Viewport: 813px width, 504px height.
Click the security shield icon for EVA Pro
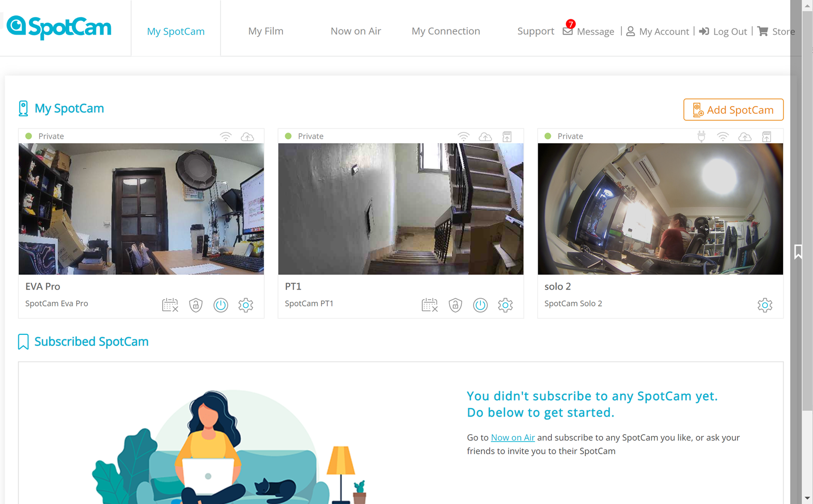(196, 305)
